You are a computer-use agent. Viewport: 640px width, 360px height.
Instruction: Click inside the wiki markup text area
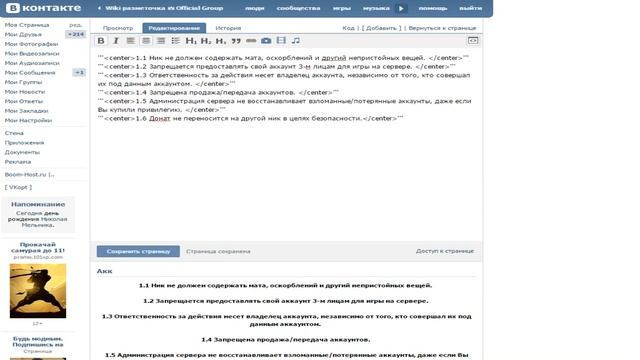286,145
